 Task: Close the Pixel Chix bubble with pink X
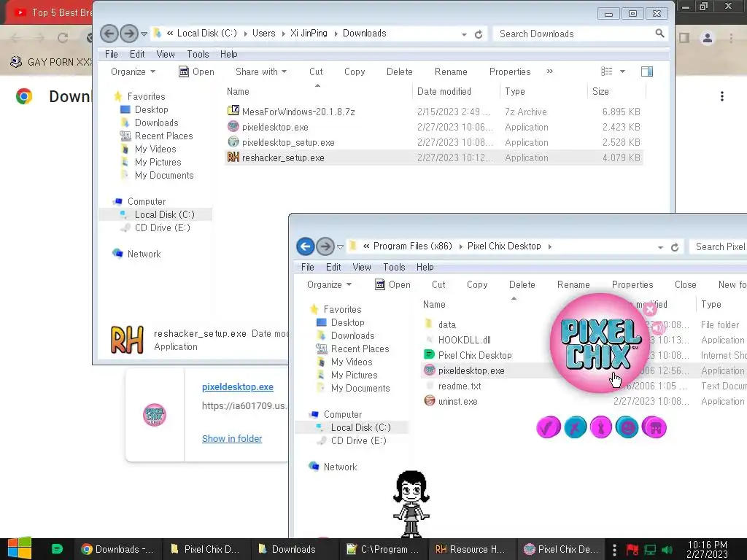pos(650,309)
